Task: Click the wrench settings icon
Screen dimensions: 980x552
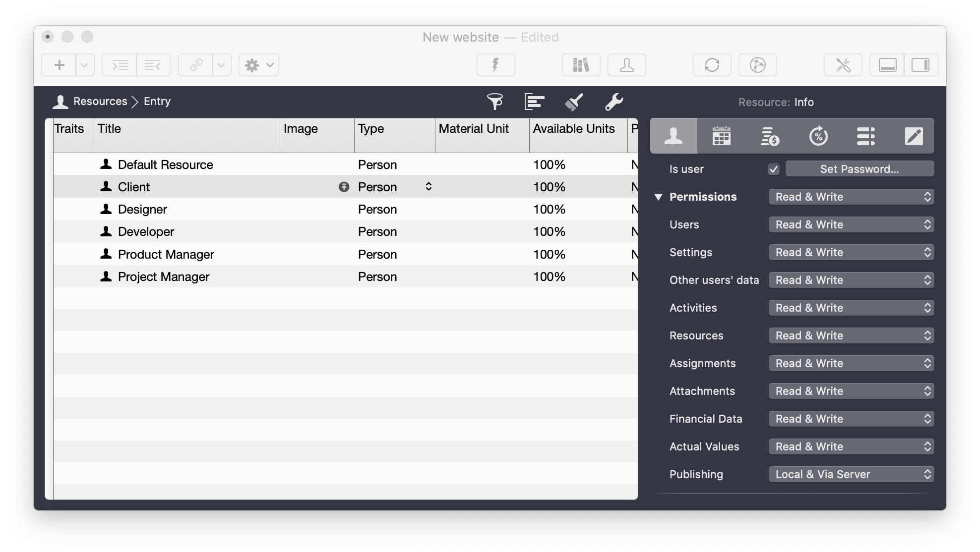Action: pos(613,102)
